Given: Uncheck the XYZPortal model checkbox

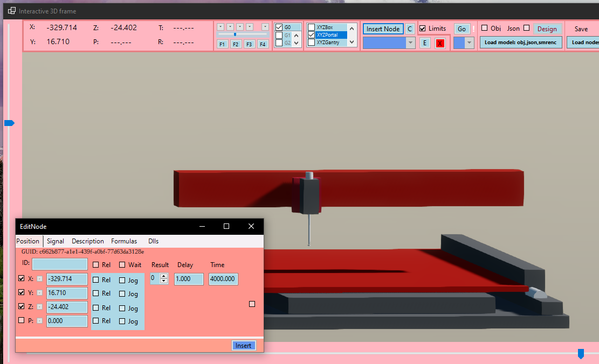Looking at the screenshot, I should click(311, 34).
